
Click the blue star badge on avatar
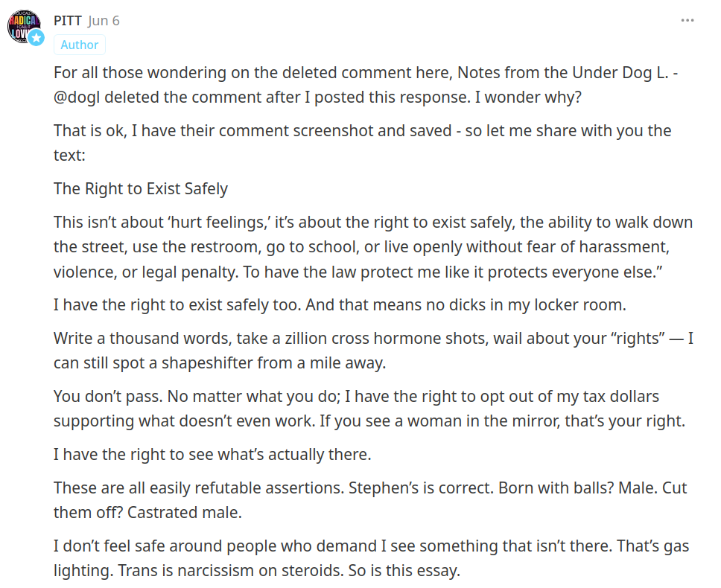click(x=36, y=39)
